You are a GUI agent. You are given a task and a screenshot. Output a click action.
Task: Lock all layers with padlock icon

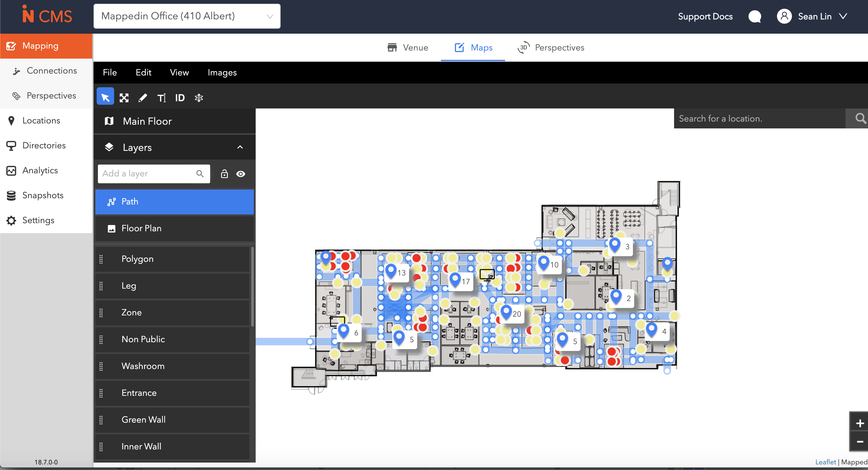(224, 174)
